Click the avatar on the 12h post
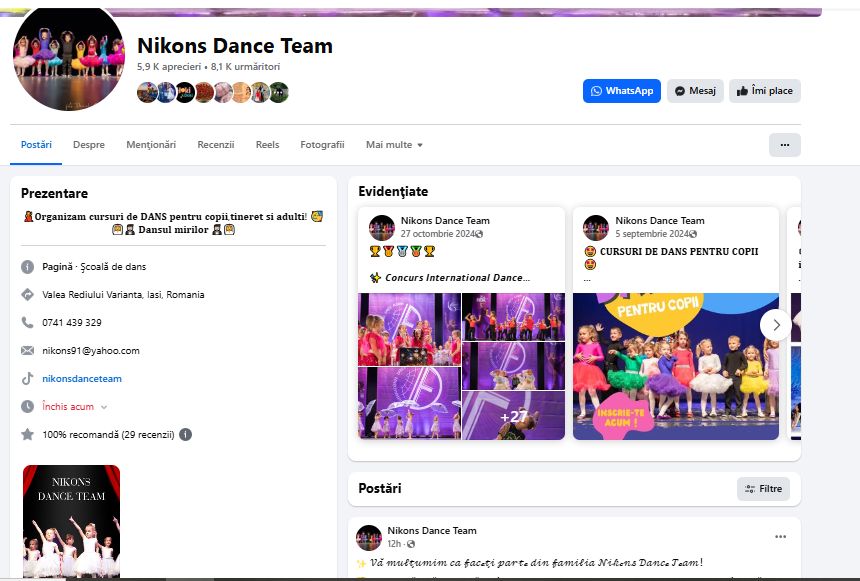The image size is (860, 581). pyautogui.click(x=369, y=538)
